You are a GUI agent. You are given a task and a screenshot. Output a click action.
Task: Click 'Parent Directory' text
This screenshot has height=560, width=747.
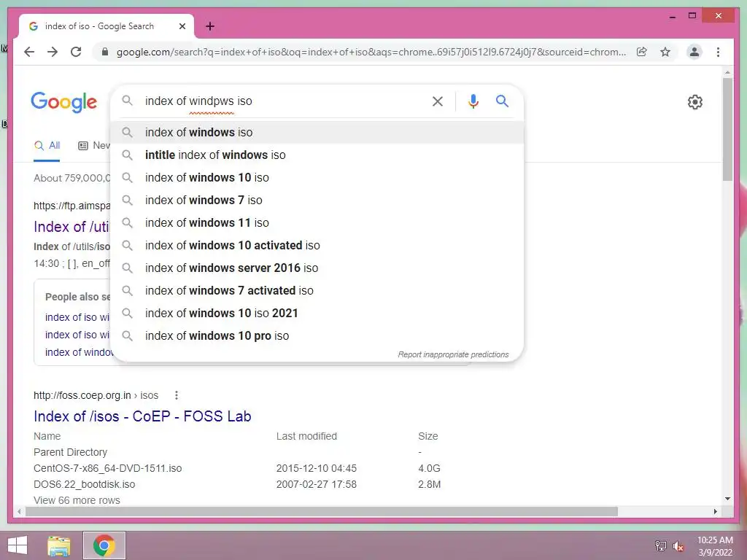pyautogui.click(x=71, y=452)
